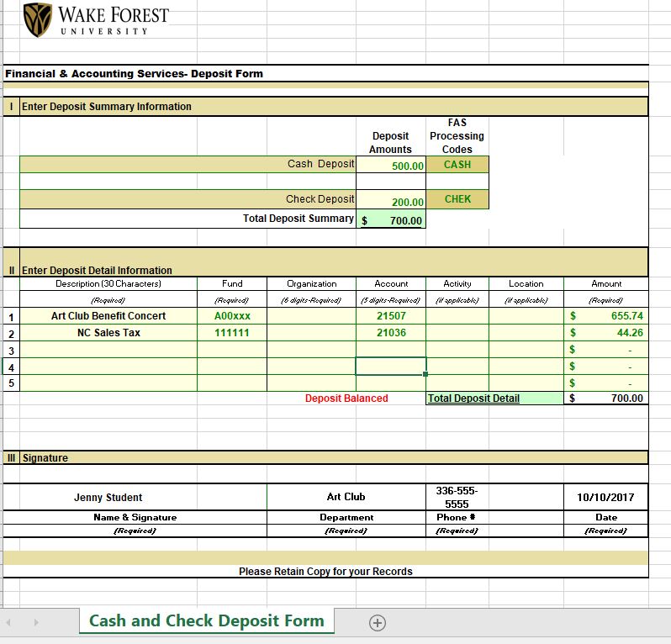Click next sheet navigation arrow
The width and height of the screenshot is (671, 644).
point(36,622)
